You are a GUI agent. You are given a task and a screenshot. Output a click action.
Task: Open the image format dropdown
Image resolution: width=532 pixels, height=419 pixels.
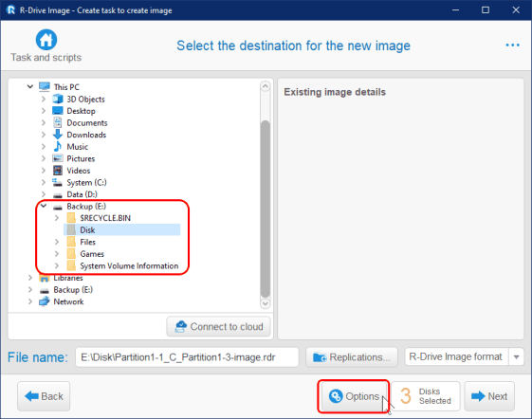point(517,357)
